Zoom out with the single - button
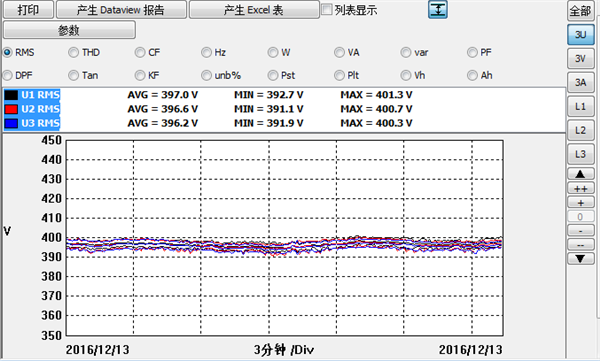600x361 pixels. click(580, 231)
